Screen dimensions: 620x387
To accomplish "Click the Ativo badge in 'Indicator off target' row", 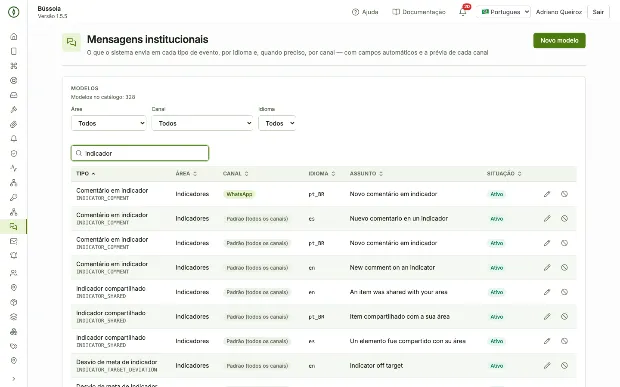I will pyautogui.click(x=497, y=366).
